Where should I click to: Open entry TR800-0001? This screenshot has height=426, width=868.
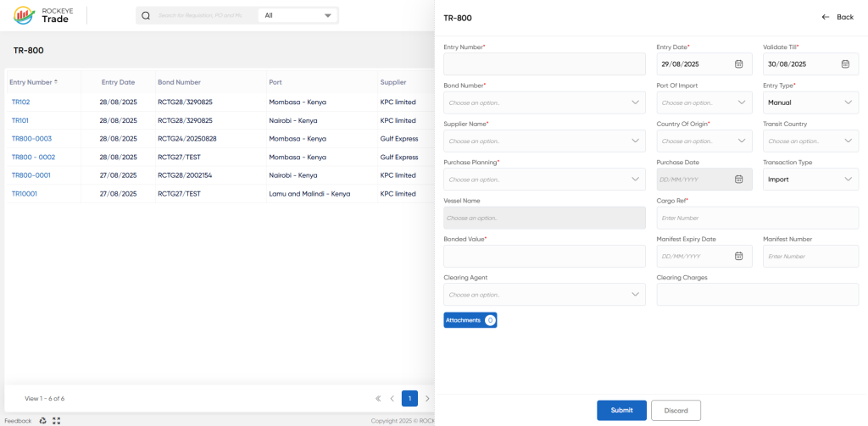31,175
